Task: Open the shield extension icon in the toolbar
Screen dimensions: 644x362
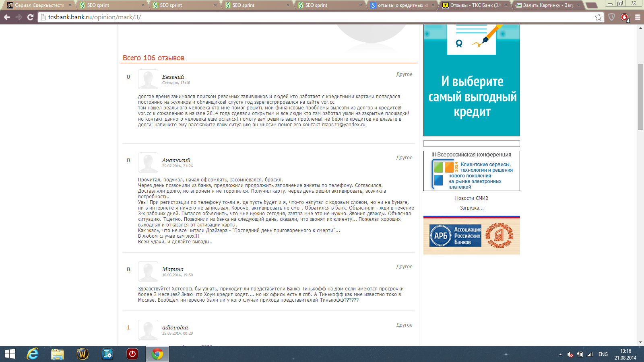Action: 612,17
